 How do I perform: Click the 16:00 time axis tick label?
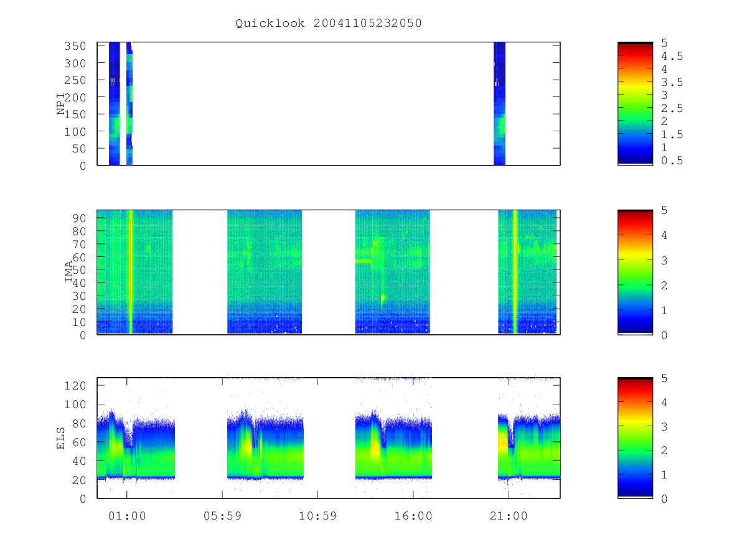(x=413, y=516)
